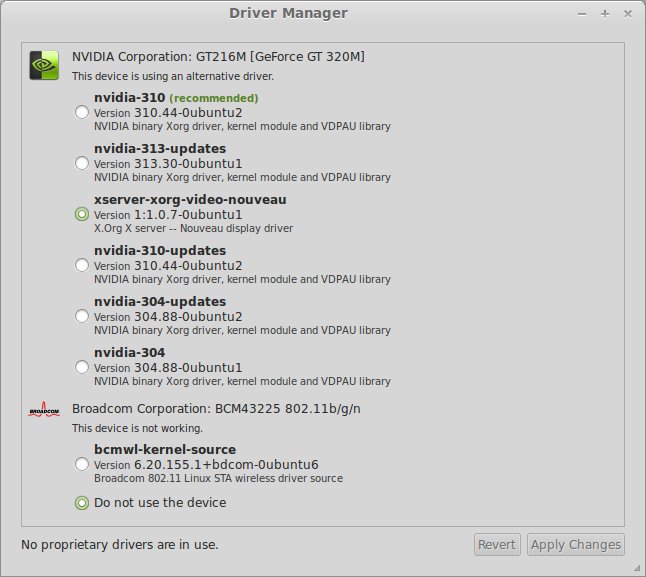Click the green '(recommended)' label

214,98
